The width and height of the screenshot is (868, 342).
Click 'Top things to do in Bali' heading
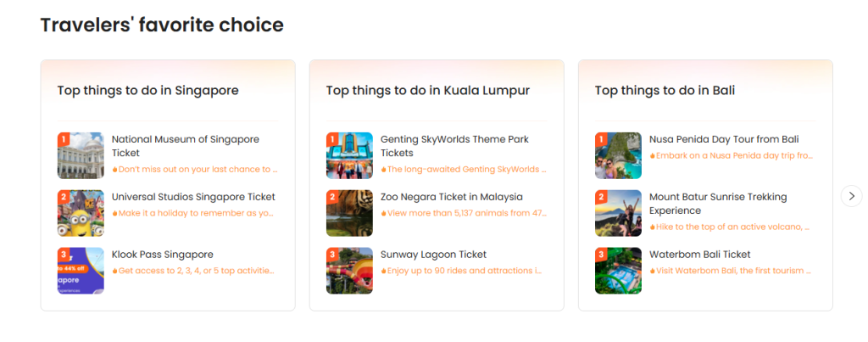coord(665,90)
